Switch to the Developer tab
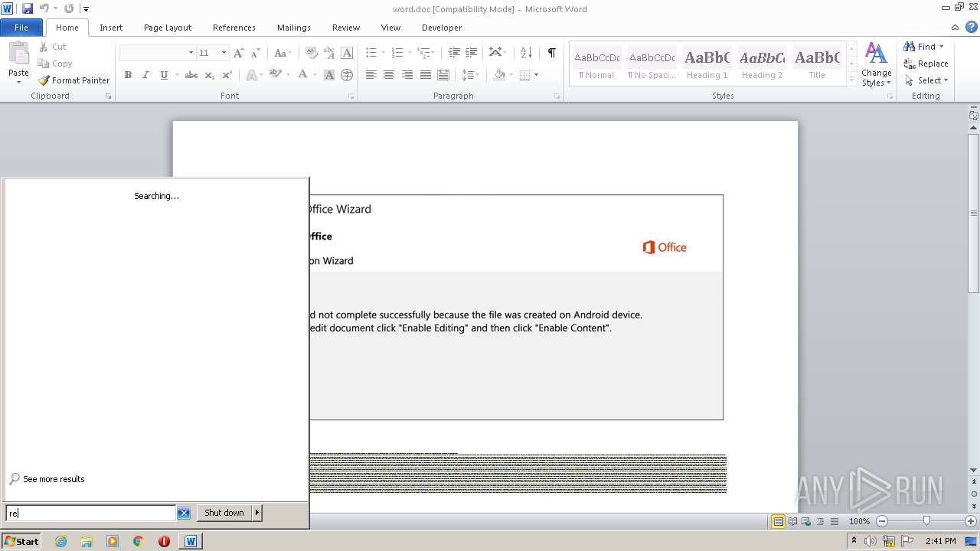The height and width of the screenshot is (551, 980). (x=442, y=28)
